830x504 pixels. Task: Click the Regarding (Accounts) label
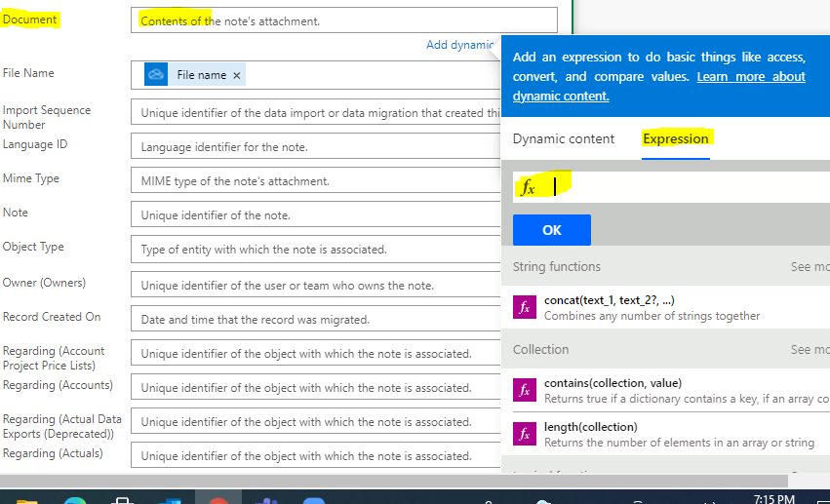[58, 385]
